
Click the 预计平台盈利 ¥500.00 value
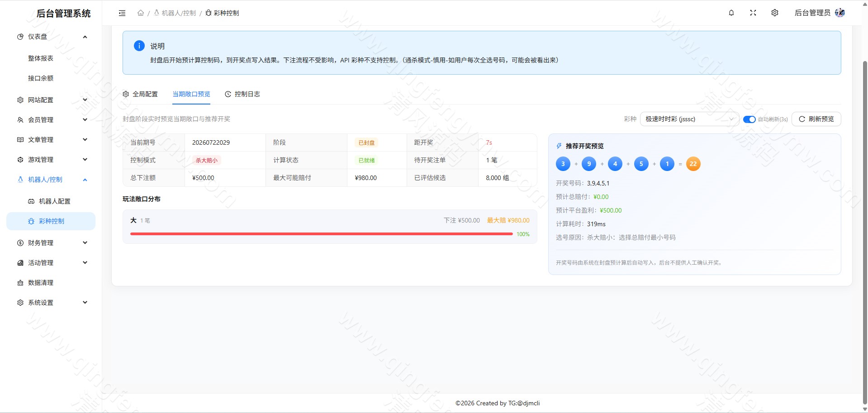(x=611, y=210)
